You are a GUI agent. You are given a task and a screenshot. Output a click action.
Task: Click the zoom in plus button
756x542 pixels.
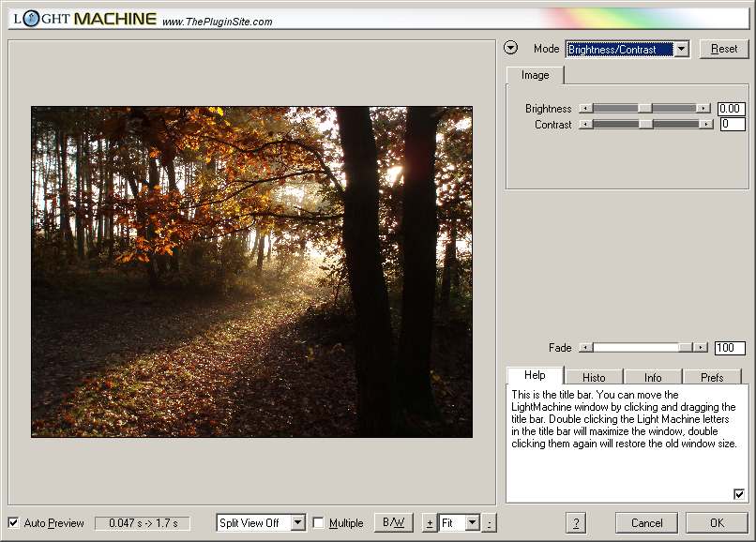point(429,523)
